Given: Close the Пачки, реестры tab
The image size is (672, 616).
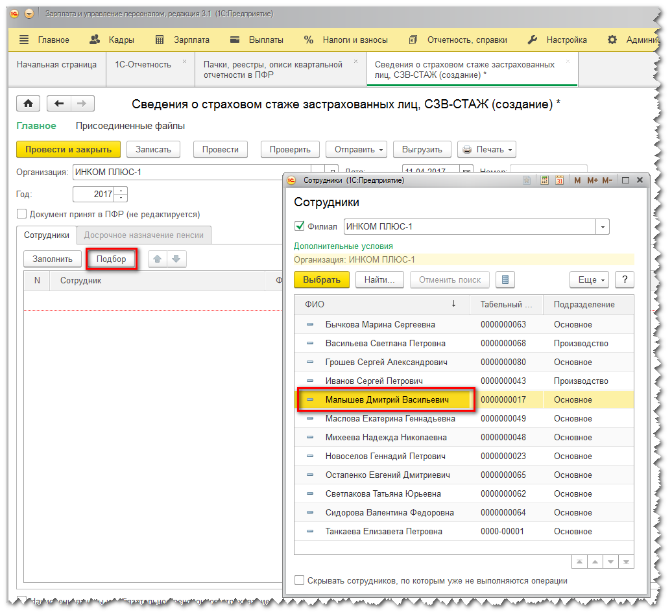Looking at the screenshot, I should tap(355, 61).
